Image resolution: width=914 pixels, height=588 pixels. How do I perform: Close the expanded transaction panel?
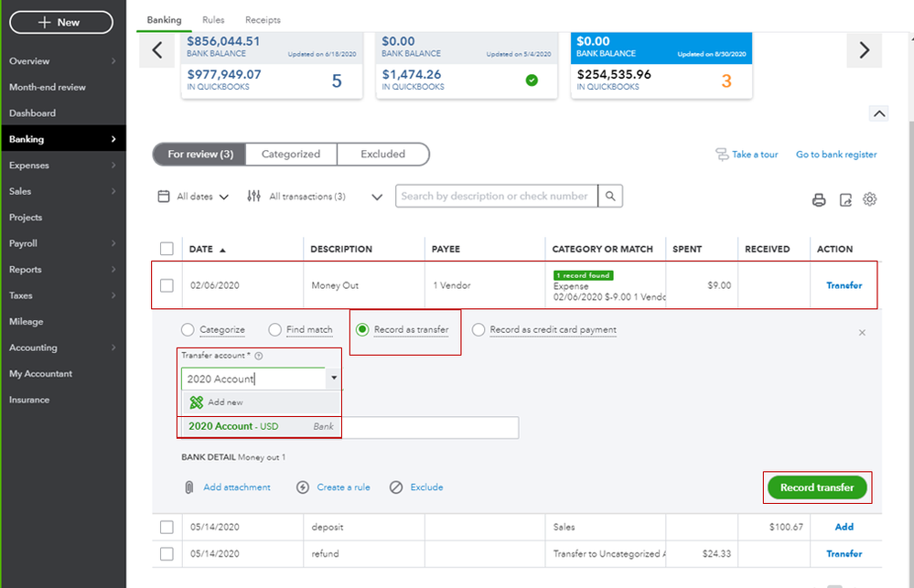(862, 333)
